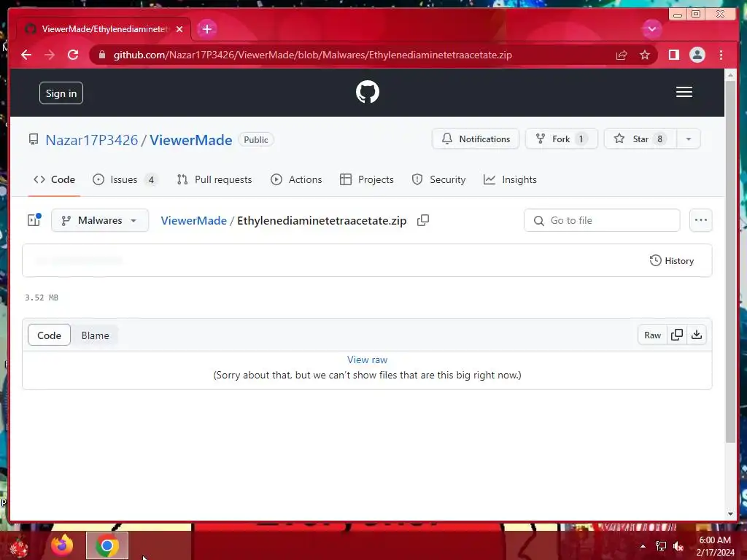The height and width of the screenshot is (560, 747).
Task: Click the Chrome taskbar icon
Action: pos(107,545)
